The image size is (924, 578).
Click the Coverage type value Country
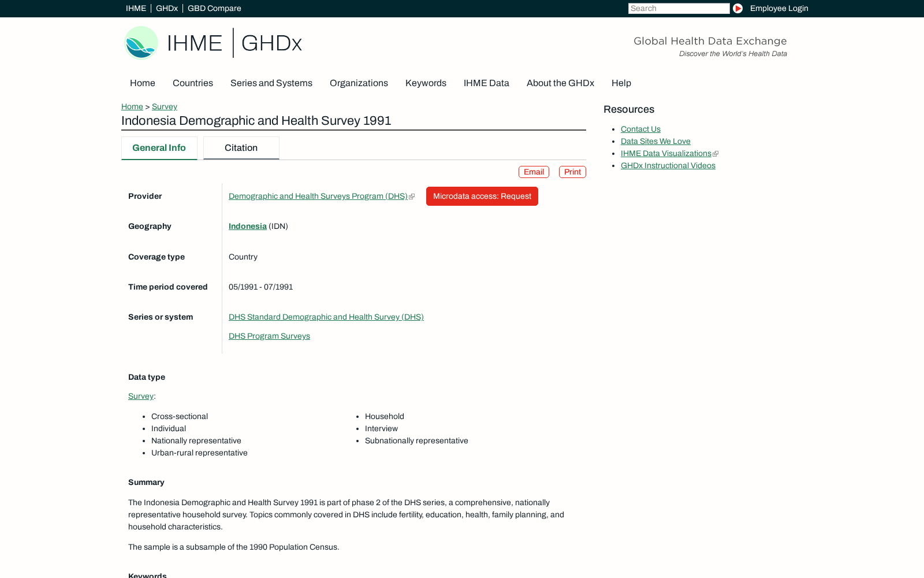click(x=243, y=257)
